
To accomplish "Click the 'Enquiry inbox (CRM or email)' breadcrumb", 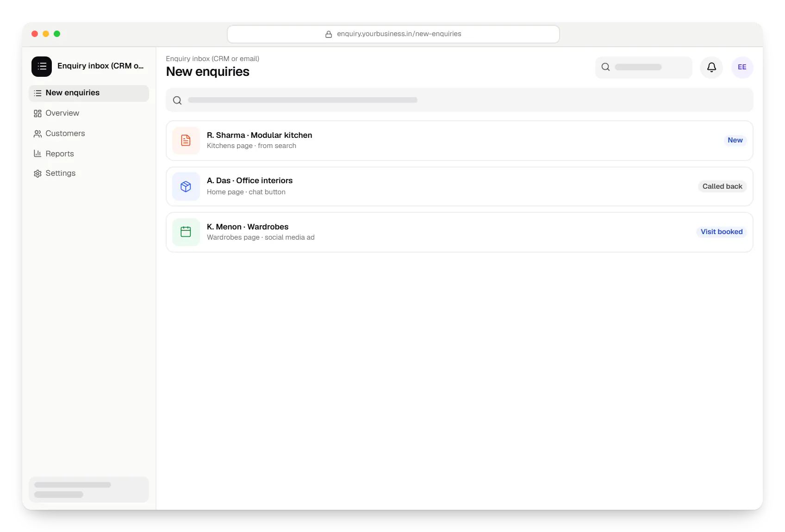I will [212, 59].
